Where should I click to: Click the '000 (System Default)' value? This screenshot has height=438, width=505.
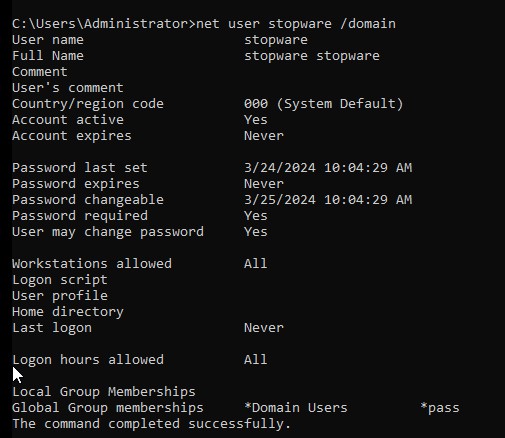pos(324,104)
